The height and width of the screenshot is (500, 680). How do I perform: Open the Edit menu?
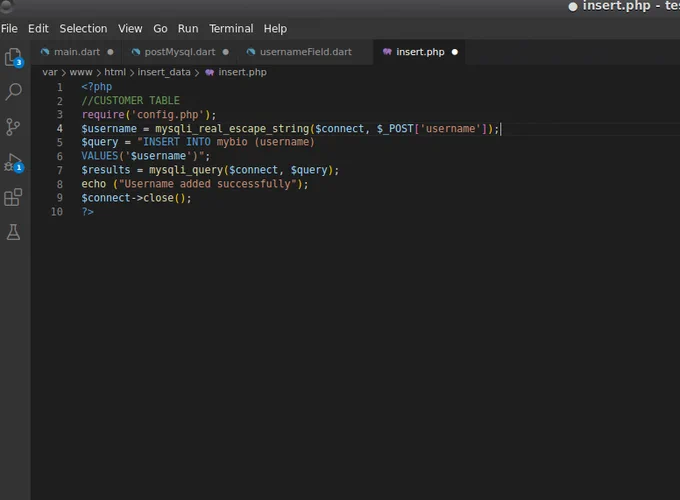click(38, 29)
